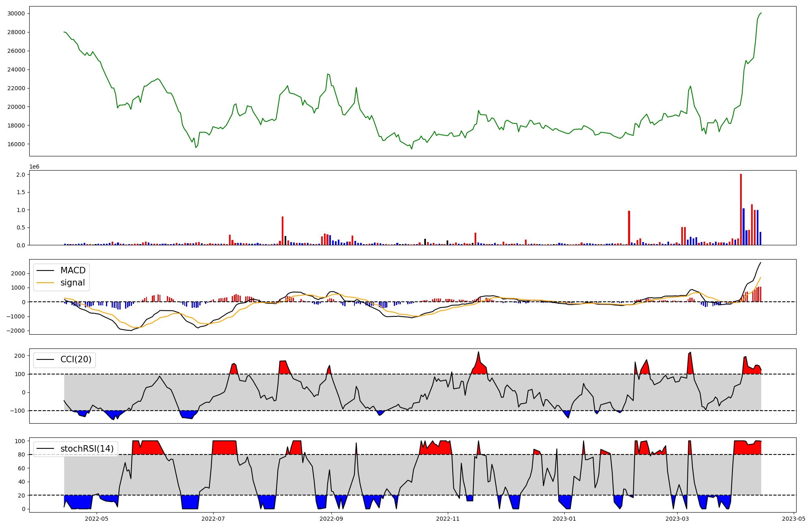Click the 2.0 volume axis label
The height and width of the screenshot is (528, 812).
coord(21,175)
